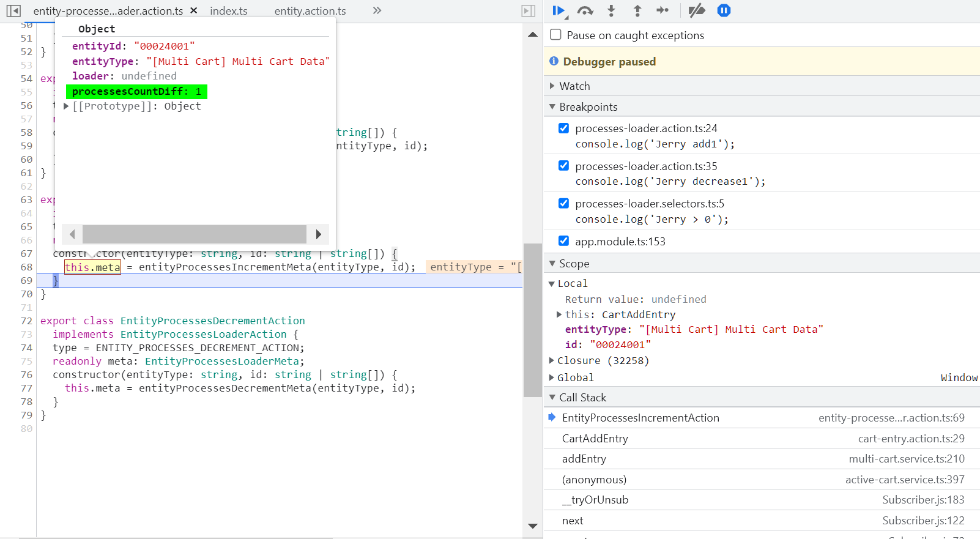Image resolution: width=980 pixels, height=539 pixels.
Task: Collapse the Local scope
Action: [x=552, y=284]
